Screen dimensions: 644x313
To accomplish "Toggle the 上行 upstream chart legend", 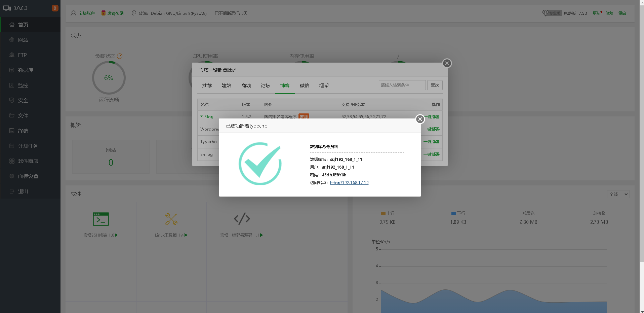I will click(x=388, y=213).
